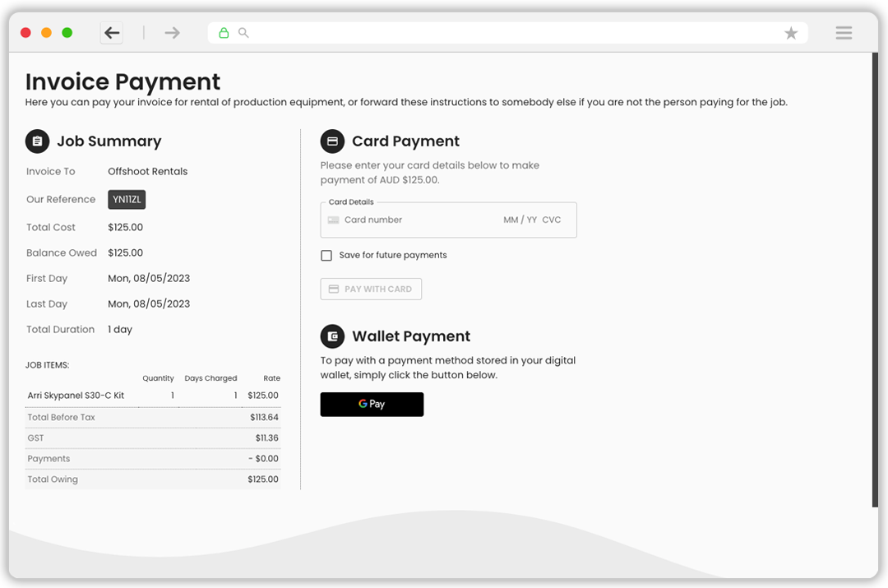
Task: Open the browser hamburger menu
Action: pos(844,33)
